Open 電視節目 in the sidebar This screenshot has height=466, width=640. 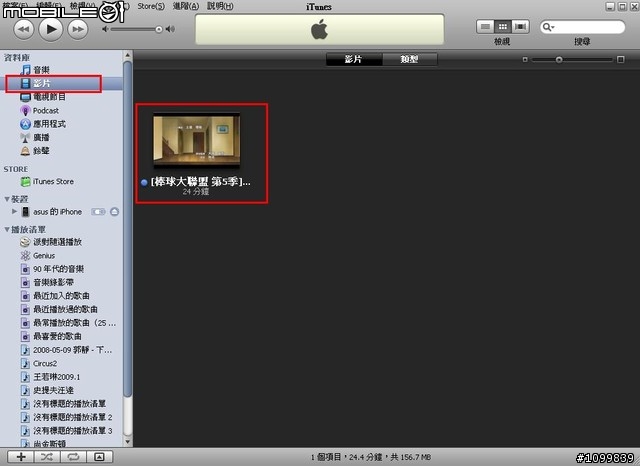click(x=43, y=97)
